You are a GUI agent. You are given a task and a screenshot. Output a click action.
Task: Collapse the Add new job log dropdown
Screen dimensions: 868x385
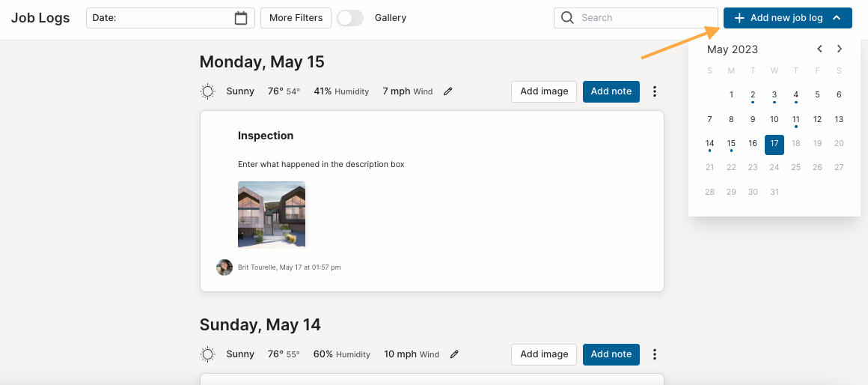[837, 18]
